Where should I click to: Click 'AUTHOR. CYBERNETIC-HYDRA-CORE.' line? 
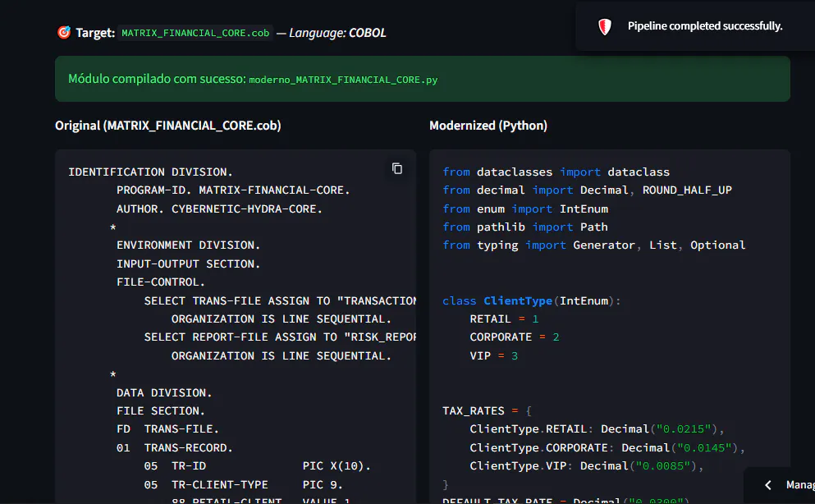pos(219,208)
